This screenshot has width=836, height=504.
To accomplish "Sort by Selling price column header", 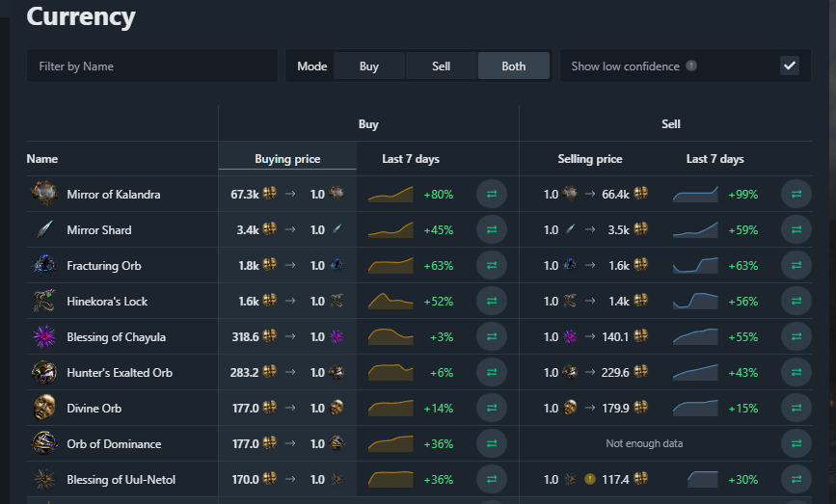I will point(590,159).
